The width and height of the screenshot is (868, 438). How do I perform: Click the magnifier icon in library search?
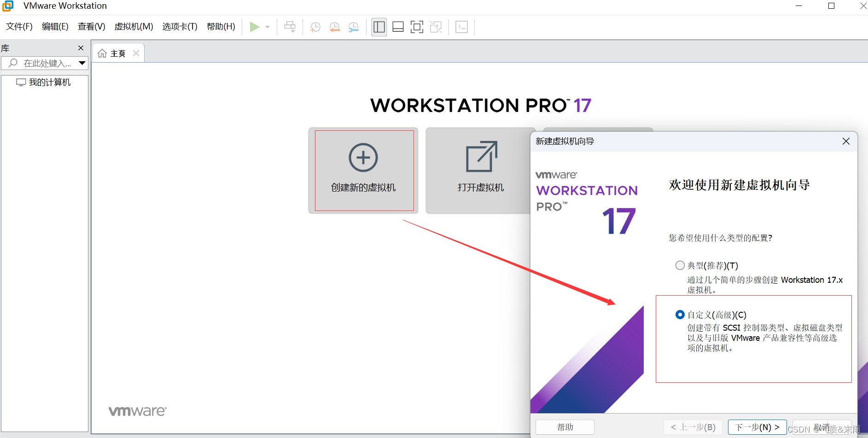point(13,63)
